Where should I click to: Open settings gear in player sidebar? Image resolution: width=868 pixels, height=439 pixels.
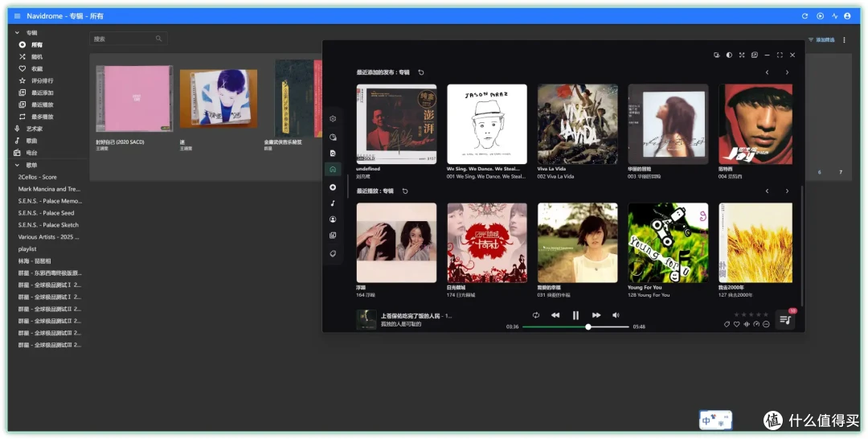pyautogui.click(x=333, y=118)
